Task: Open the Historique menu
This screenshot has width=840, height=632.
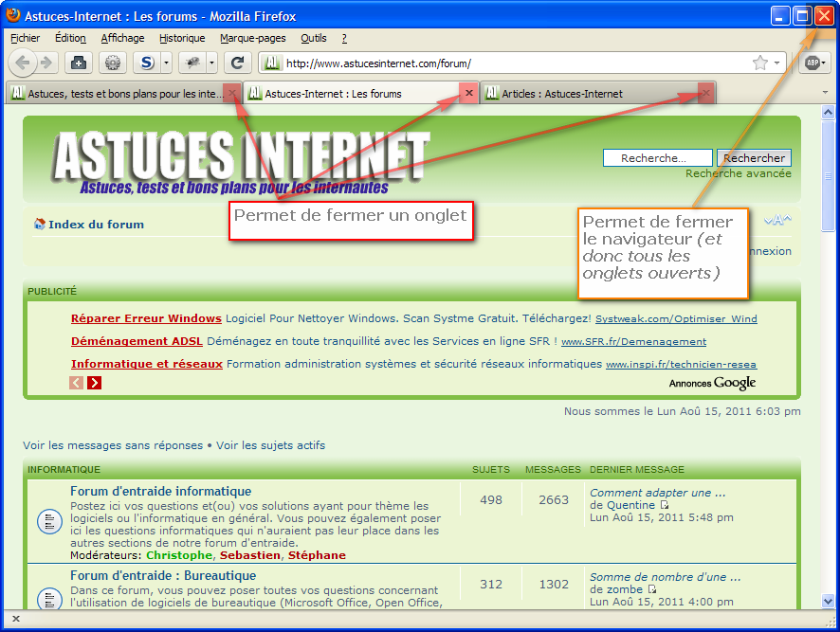Action: [182, 38]
